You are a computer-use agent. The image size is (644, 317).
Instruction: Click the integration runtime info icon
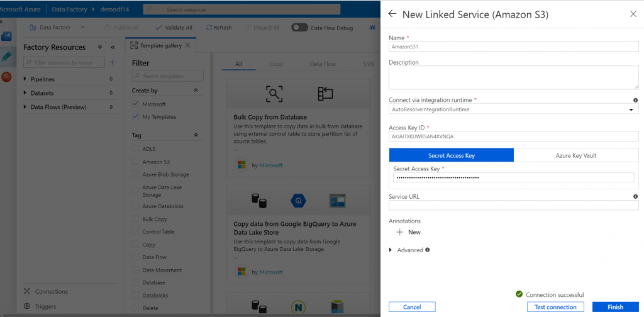[635, 100]
